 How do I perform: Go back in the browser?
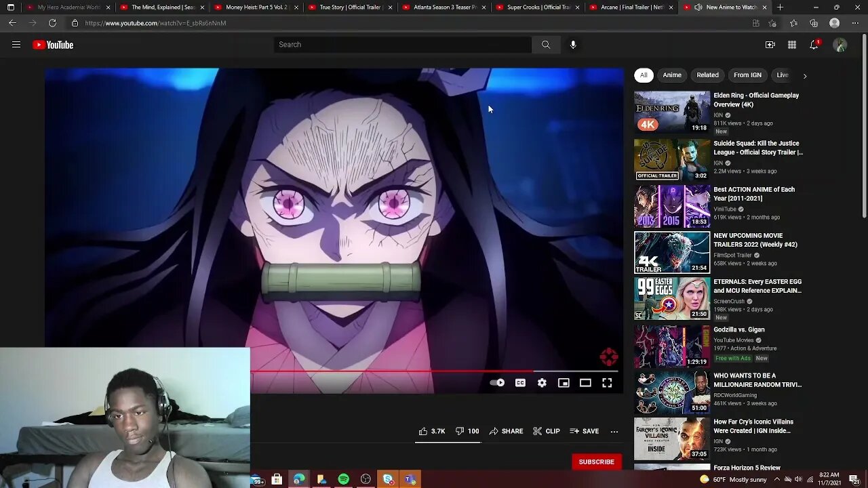[x=12, y=23]
